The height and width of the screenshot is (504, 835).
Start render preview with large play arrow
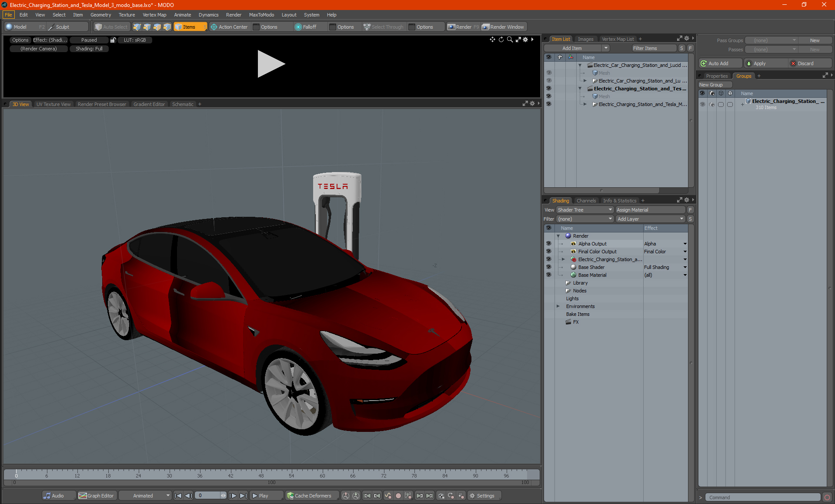click(x=271, y=64)
